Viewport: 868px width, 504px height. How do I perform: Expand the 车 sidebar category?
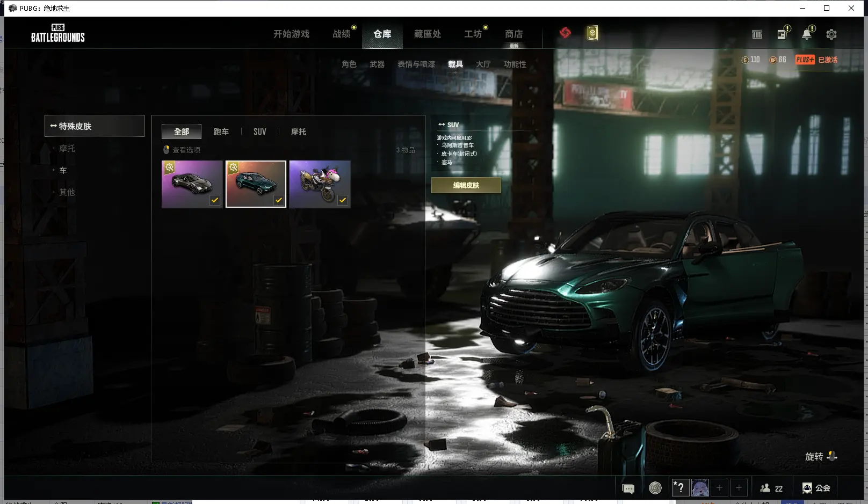tap(63, 170)
